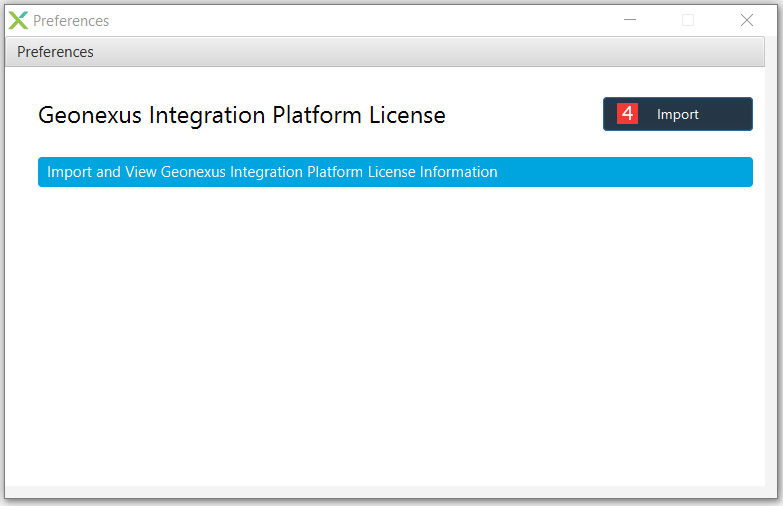Click the disabled maximize window icon
783x506 pixels.
688,20
